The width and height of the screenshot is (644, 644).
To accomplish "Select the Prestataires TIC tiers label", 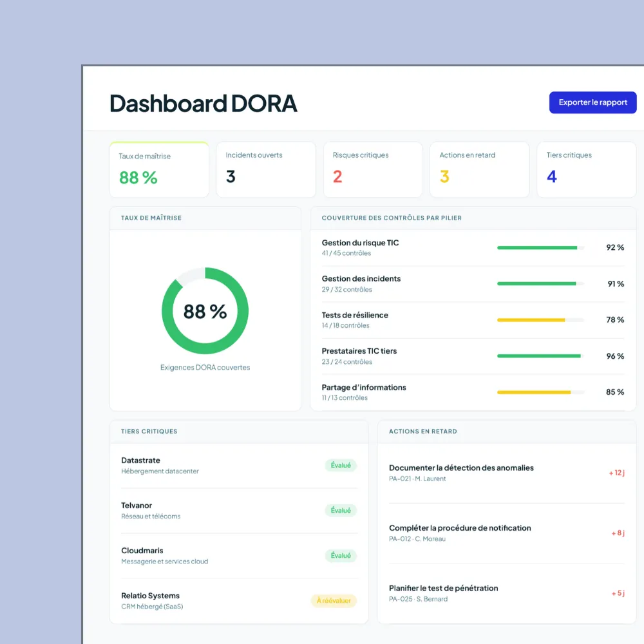I will [x=359, y=351].
